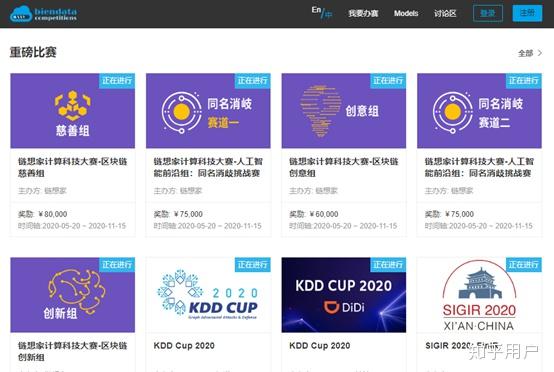
Task: Click the 登录 login button
Action: 488,13
